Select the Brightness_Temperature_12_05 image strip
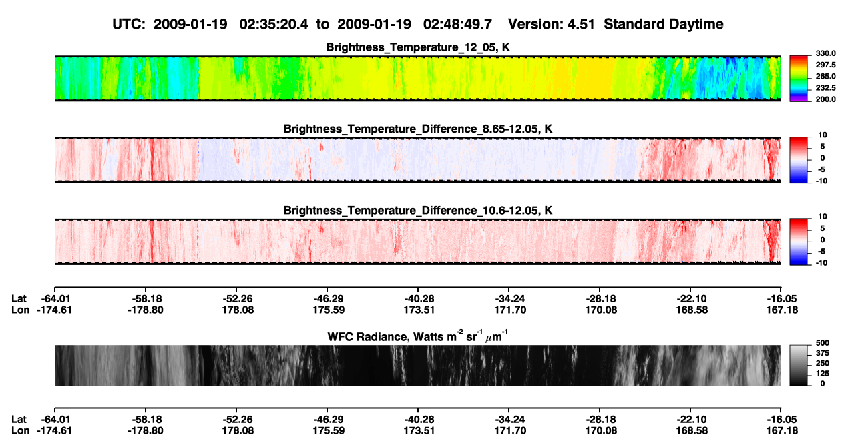Image resolution: width=868 pixels, height=445 pixels. point(417,78)
